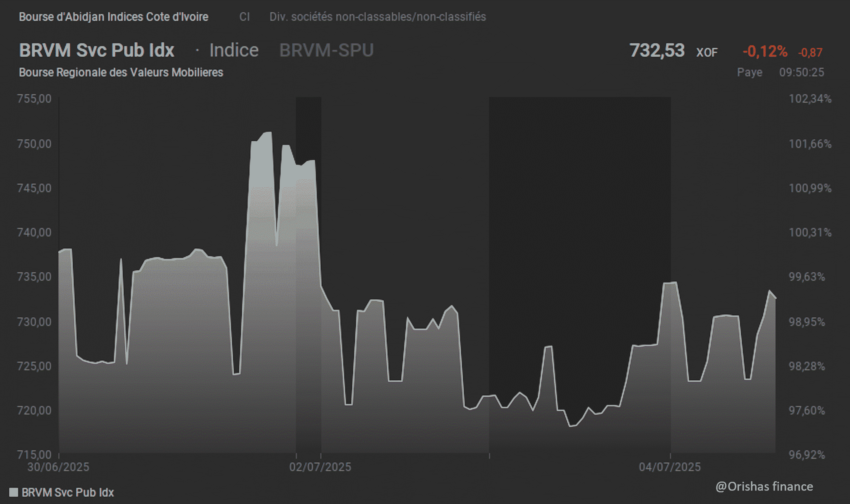Viewport: 850px width, 504px height.
Task: Click the 09:50:25 timestamp
Action: (x=802, y=72)
